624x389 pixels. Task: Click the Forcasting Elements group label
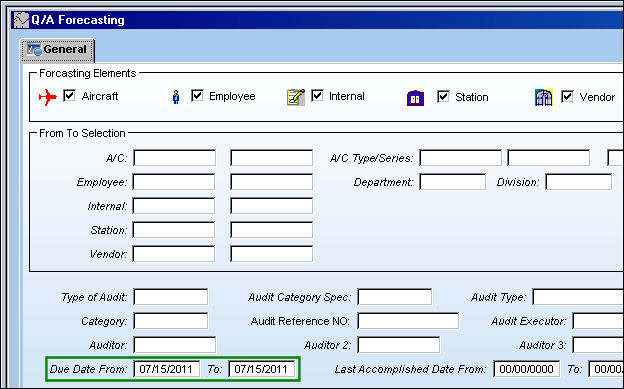(88, 73)
